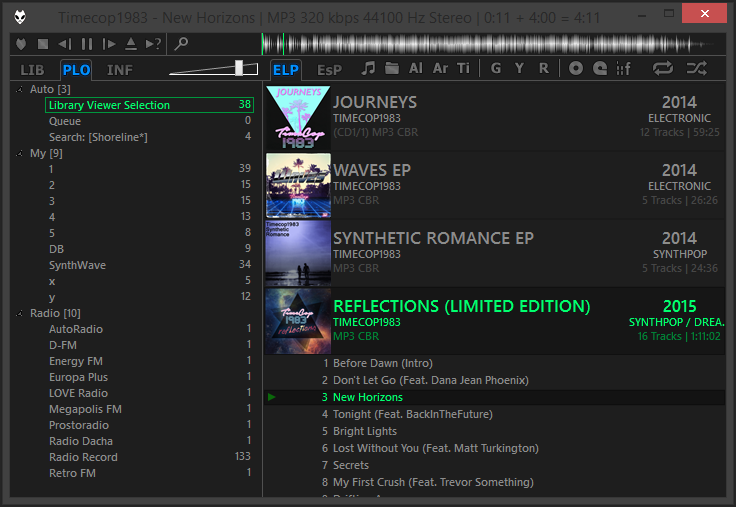
Task: Open the Retro FM radio playlist
Action: [149, 473]
